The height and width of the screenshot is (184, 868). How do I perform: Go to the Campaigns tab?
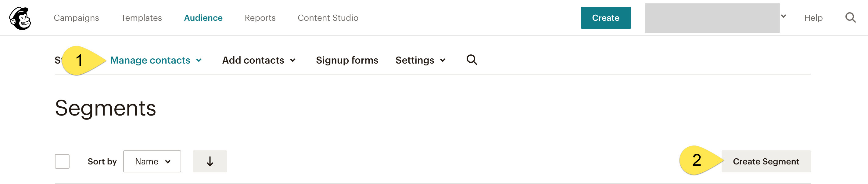[76, 18]
